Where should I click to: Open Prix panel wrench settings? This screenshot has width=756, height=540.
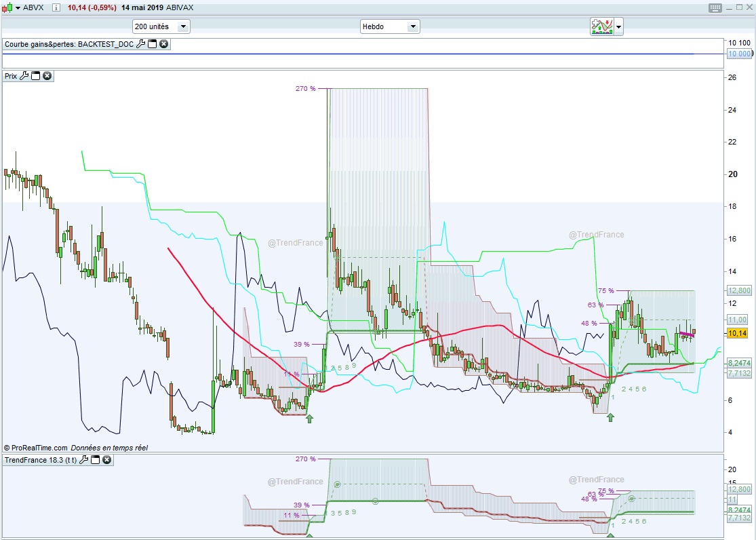pos(24,76)
